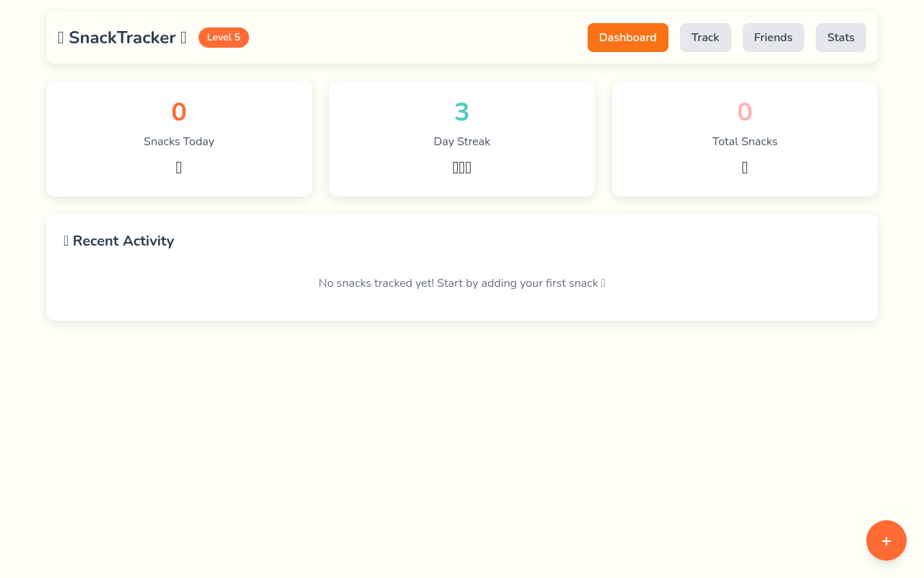Click the Recent Activity heading icon
Image resolution: width=924 pixels, height=578 pixels.
coord(66,241)
